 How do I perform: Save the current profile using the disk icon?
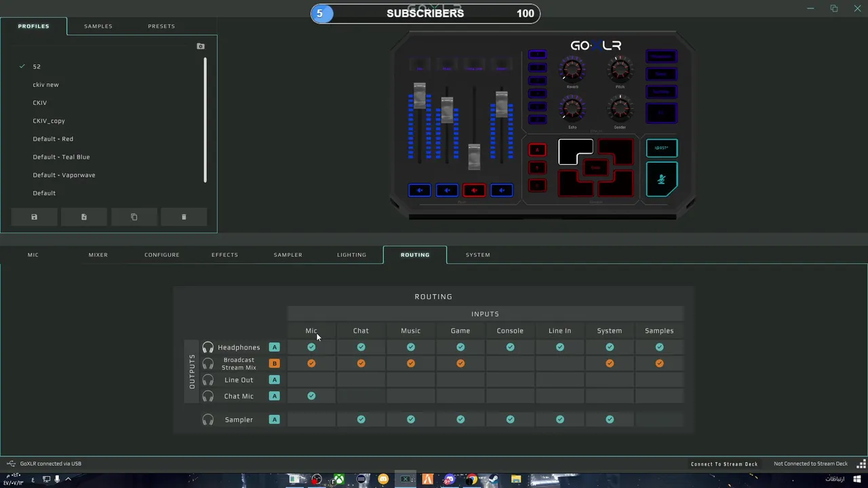click(34, 217)
